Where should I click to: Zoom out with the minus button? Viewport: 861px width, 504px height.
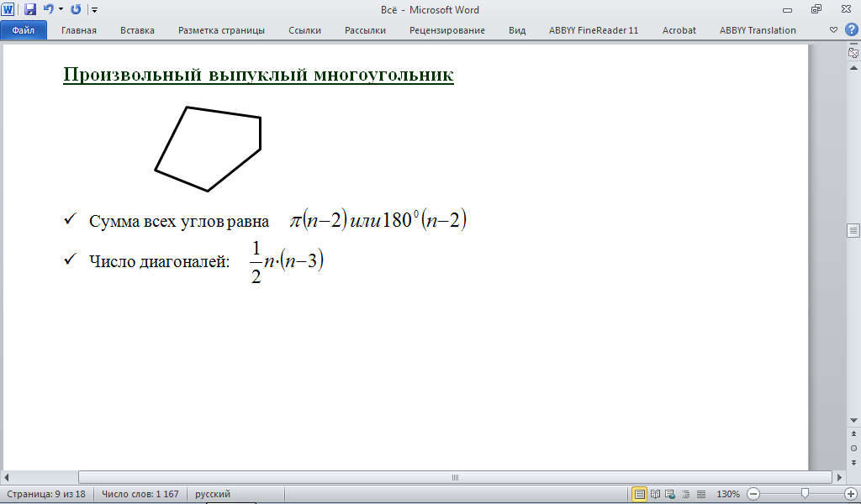[x=753, y=494]
